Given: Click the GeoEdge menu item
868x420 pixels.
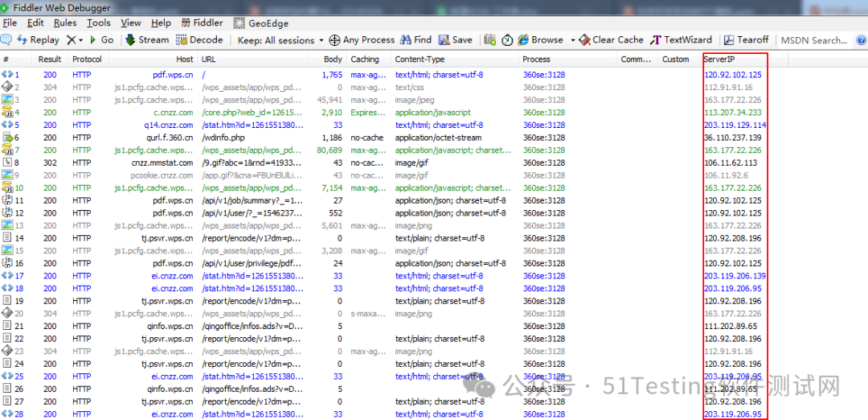Looking at the screenshot, I should point(260,23).
